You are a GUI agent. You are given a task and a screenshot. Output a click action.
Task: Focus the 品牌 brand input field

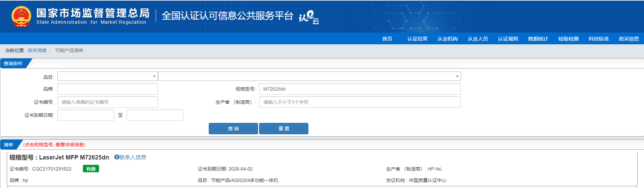[107, 89]
